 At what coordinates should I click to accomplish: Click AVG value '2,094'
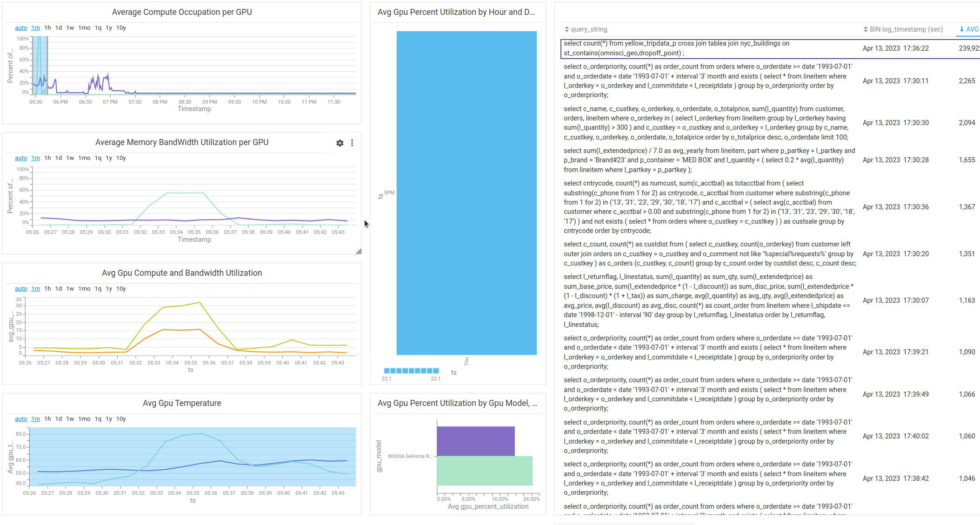(967, 123)
